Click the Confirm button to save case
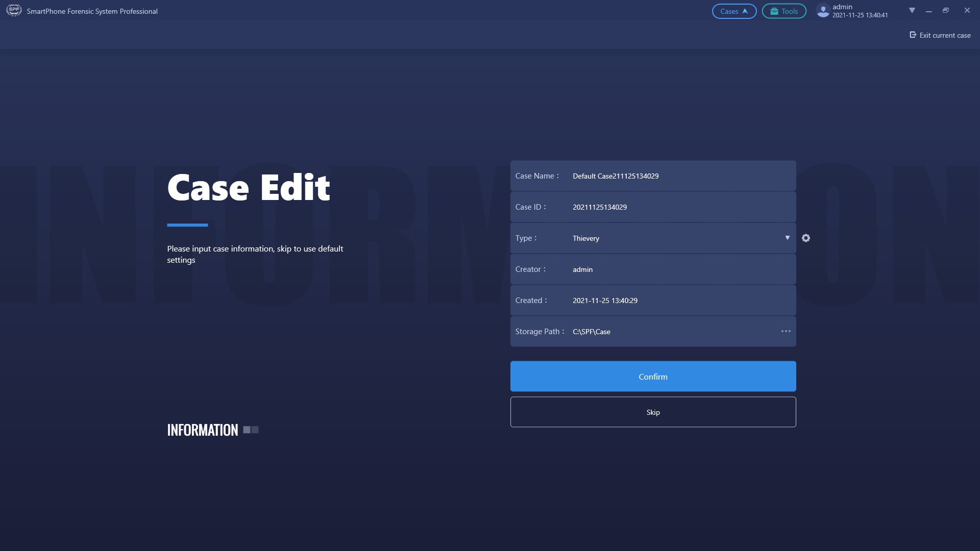Screen dimensions: 980x551 pyautogui.click(x=653, y=376)
